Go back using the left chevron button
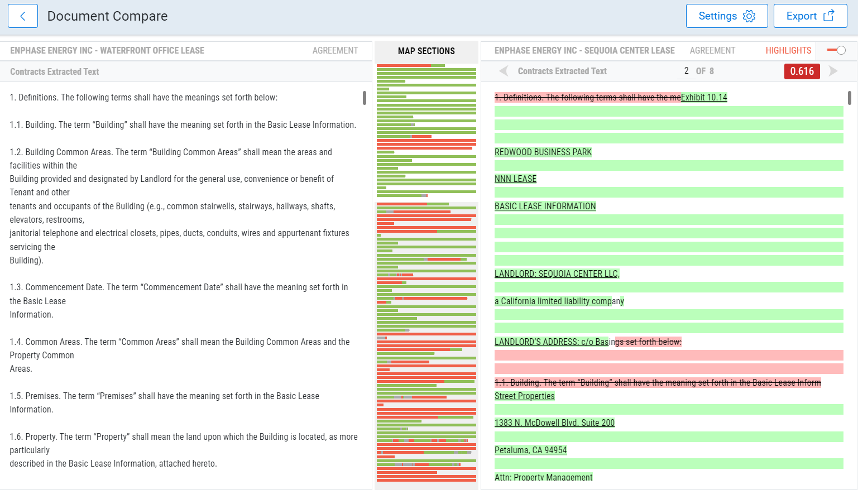The height and width of the screenshot is (504, 858). pyautogui.click(x=23, y=16)
